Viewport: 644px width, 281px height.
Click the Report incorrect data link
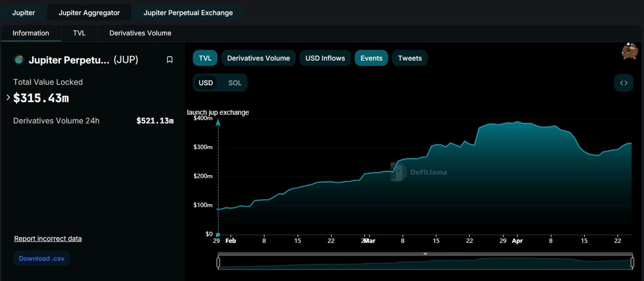tap(48, 238)
